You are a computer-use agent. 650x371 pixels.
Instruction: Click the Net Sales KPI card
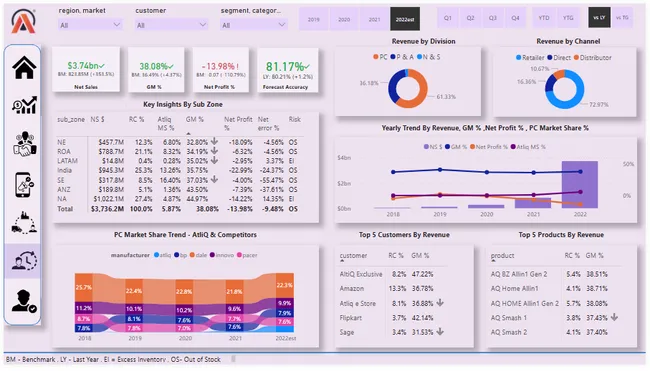point(86,69)
